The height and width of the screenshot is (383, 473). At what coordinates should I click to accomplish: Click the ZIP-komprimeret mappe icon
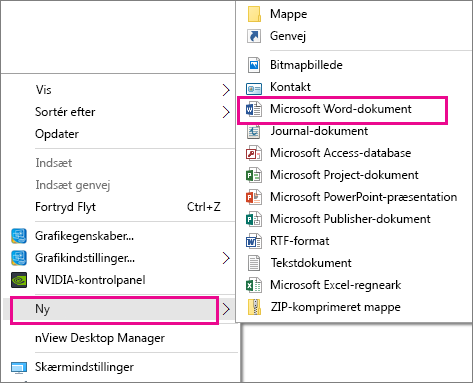click(x=254, y=307)
